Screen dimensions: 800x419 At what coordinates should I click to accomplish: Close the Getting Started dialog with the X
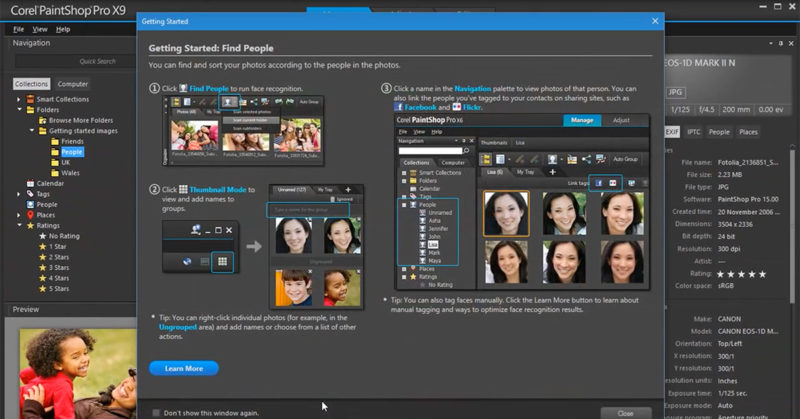coord(655,21)
